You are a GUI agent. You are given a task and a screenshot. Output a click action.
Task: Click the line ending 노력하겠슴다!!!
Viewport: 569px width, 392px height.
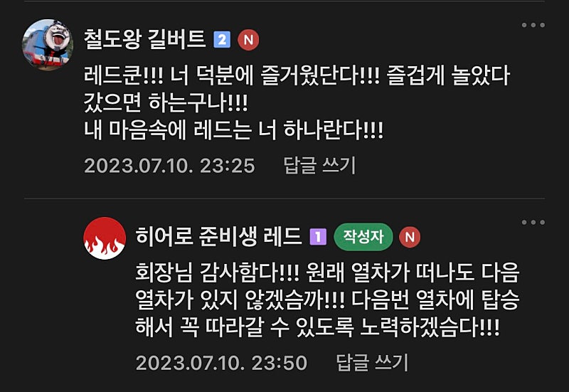pyautogui.click(x=317, y=327)
